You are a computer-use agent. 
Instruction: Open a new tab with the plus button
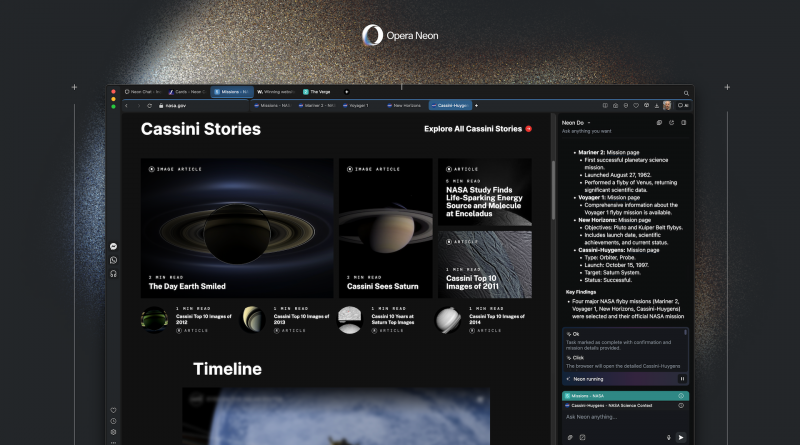point(347,92)
